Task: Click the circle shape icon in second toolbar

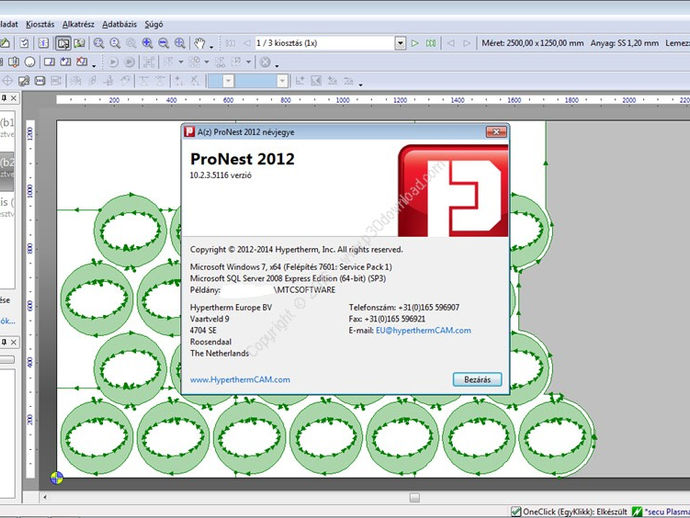Action: pyautogui.click(x=30, y=62)
